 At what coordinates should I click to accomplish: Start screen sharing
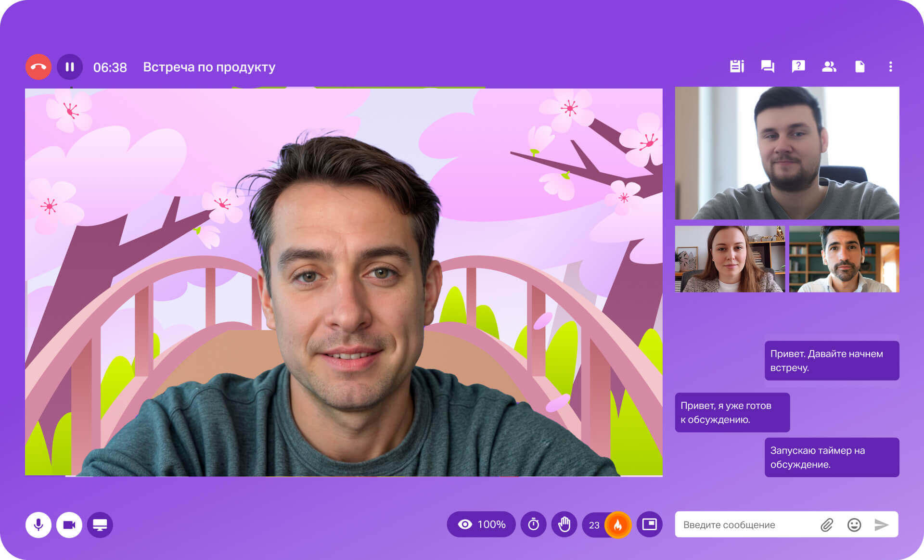click(100, 524)
